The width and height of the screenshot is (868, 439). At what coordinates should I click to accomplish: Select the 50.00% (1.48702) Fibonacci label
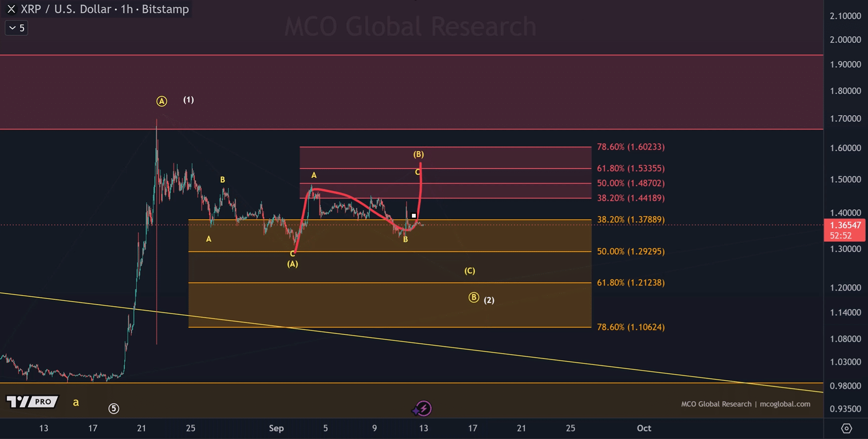tap(630, 183)
